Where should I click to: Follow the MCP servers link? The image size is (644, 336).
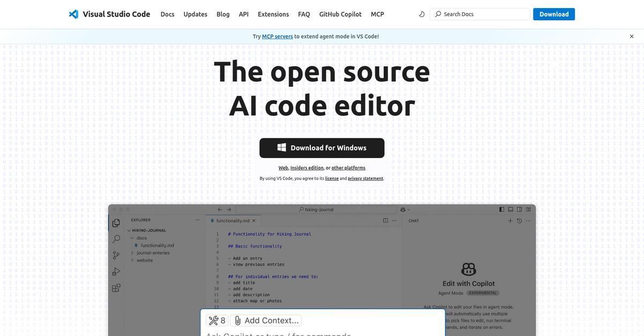[278, 36]
